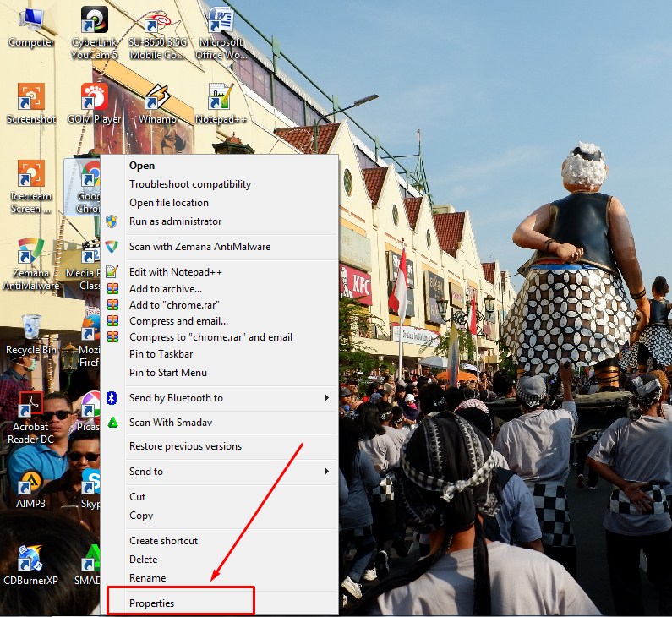Viewport: 672px width, 617px height.
Task: Choose Add to archive...
Action: tap(219, 289)
